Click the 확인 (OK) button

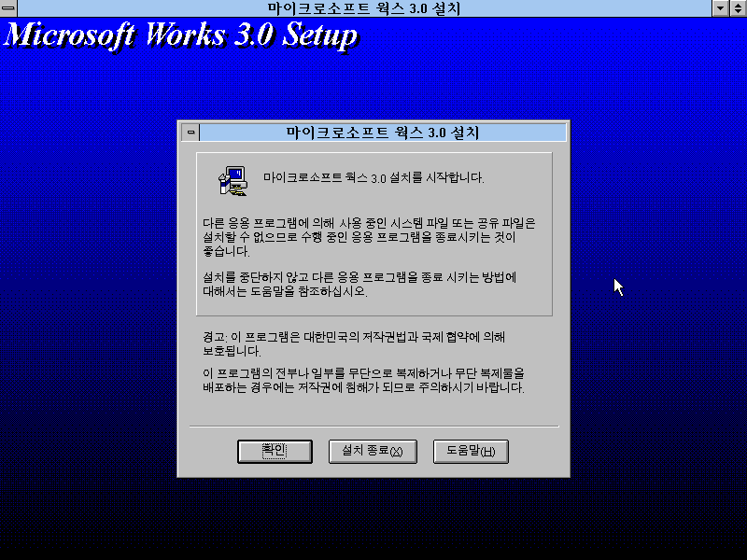[275, 452]
